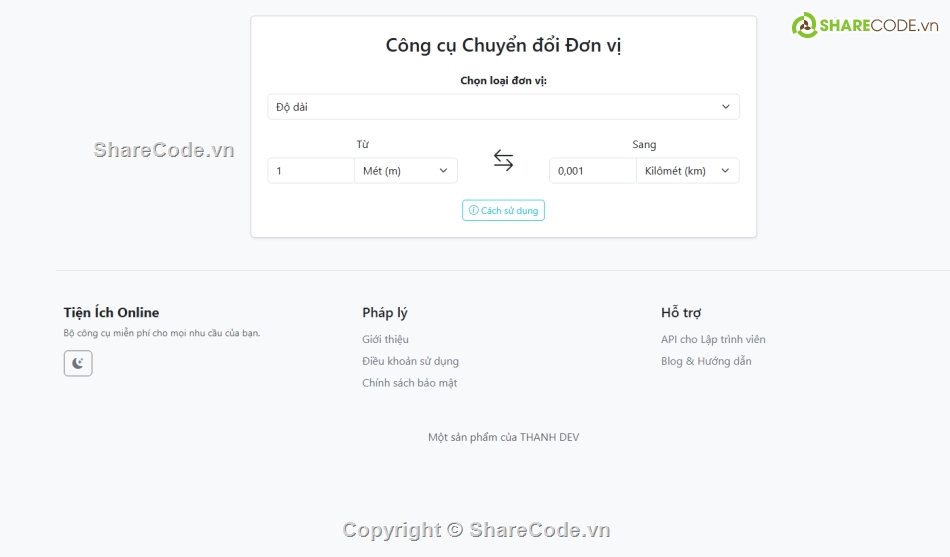The image size is (950, 557).
Task: Expand the Kilômét (km) target unit dropdown
Action: [x=687, y=171]
